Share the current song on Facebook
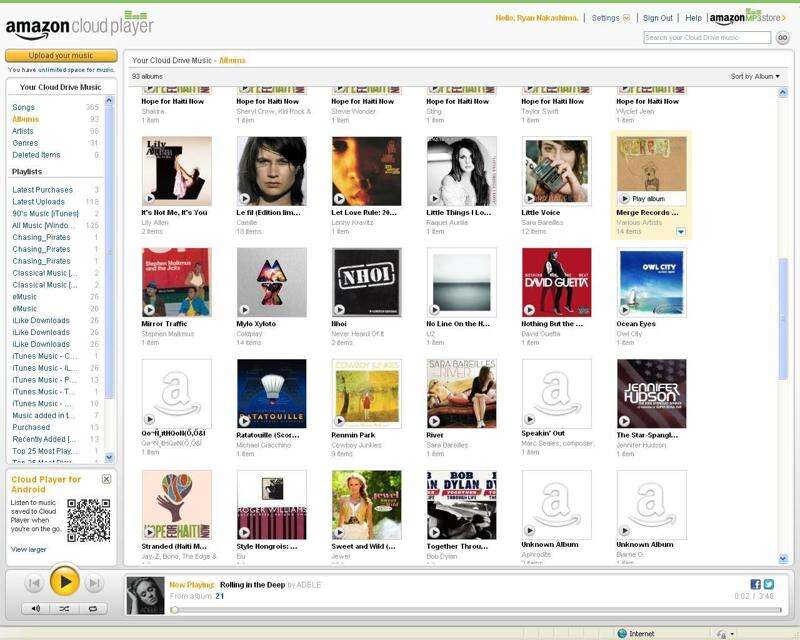This screenshot has height=640, width=800. 756,584
